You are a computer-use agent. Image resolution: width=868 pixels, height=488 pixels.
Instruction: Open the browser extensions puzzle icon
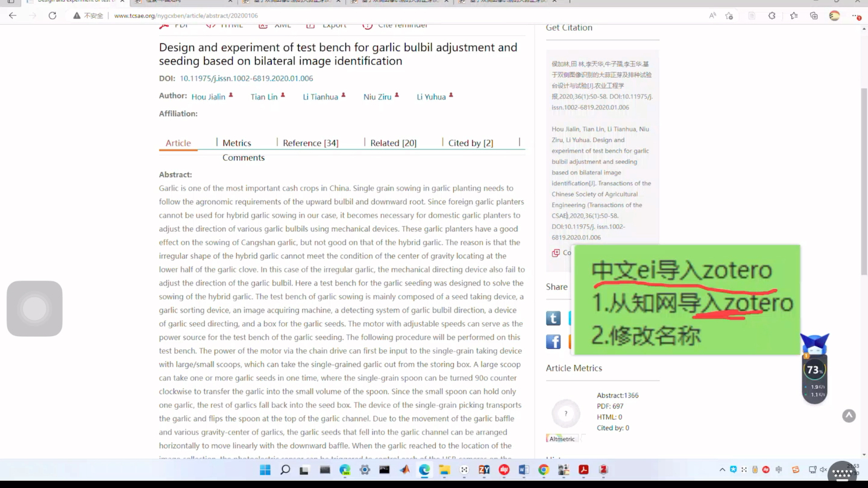point(772,16)
